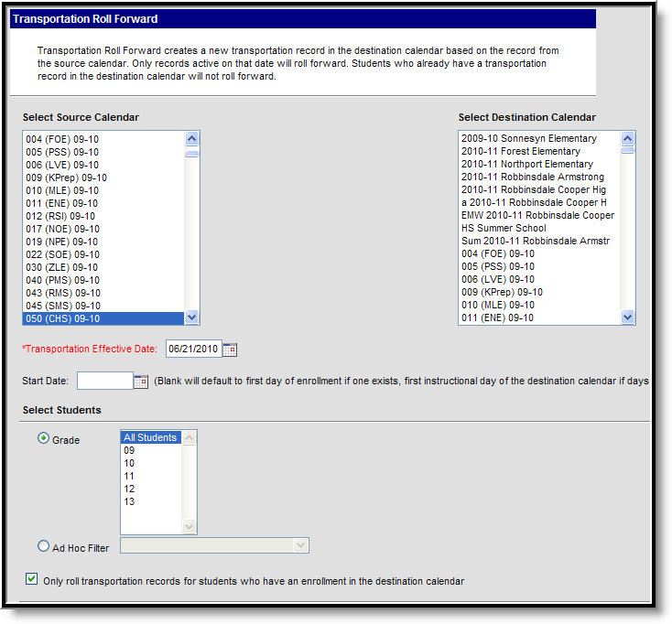Select 022 (SOE) 09-10 source calendar
This screenshot has width=672, height=624.
pos(103,255)
